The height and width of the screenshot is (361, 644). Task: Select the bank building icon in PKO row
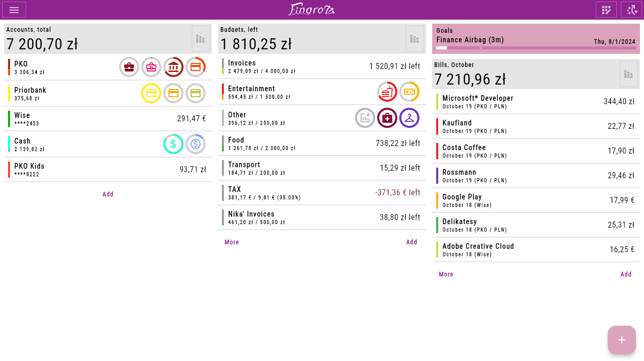pos(174,67)
